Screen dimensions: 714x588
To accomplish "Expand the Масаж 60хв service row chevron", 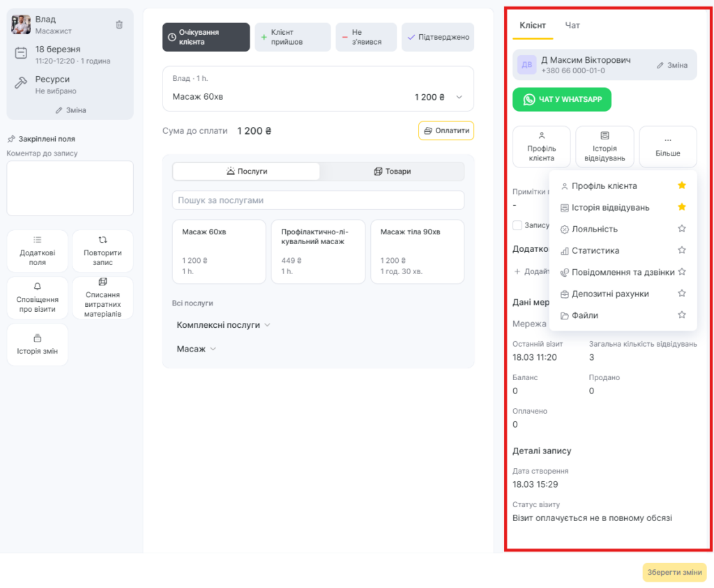I will tap(459, 97).
